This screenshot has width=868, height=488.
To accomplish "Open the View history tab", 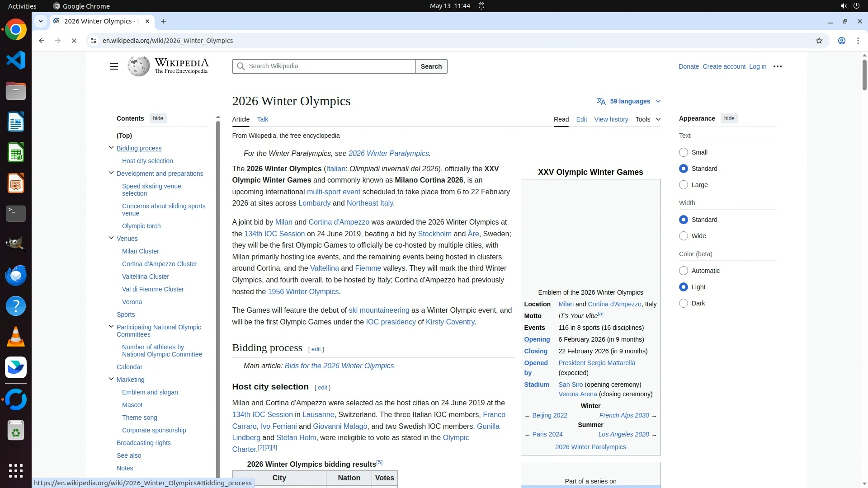I will (611, 119).
